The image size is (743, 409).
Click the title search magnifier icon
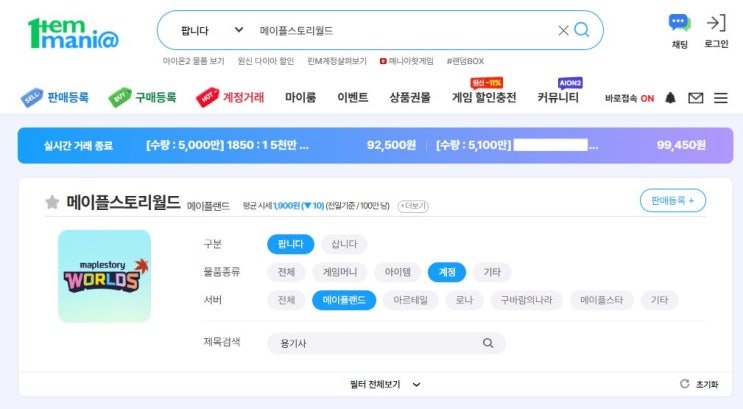click(488, 343)
